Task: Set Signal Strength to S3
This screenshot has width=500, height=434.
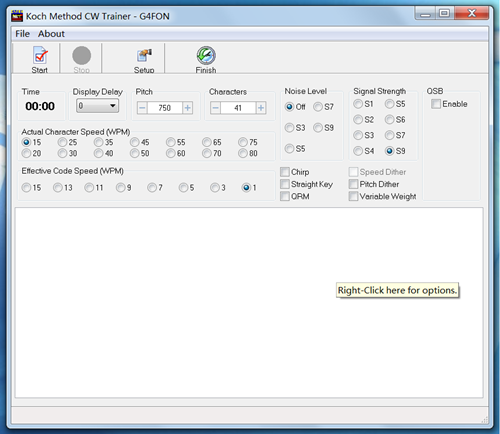Action: 358,135
